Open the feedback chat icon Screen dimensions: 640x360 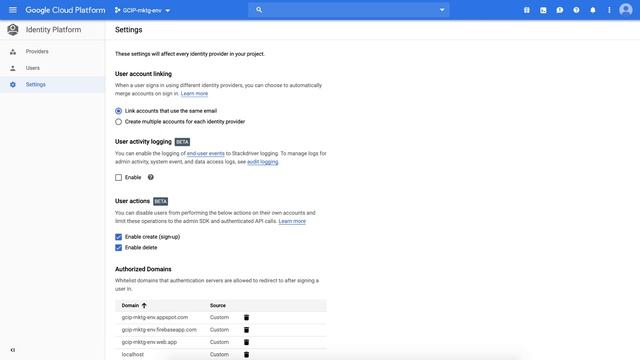pyautogui.click(x=560, y=10)
